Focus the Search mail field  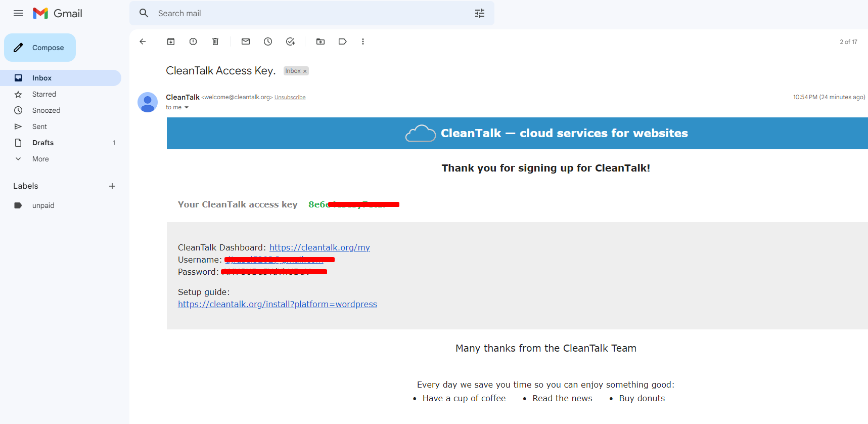(x=312, y=13)
